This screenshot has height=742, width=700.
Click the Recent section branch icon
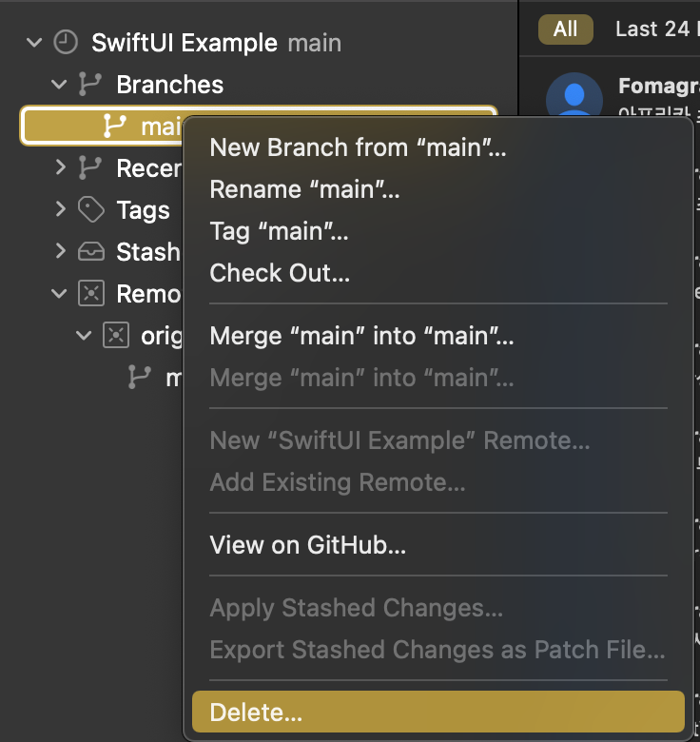[89, 168]
